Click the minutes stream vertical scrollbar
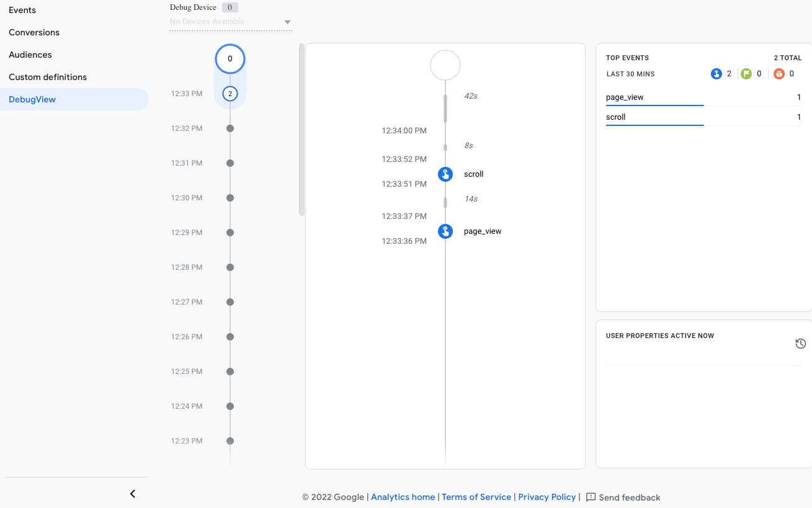Viewport: 812px width, 508px height. pyautogui.click(x=301, y=129)
